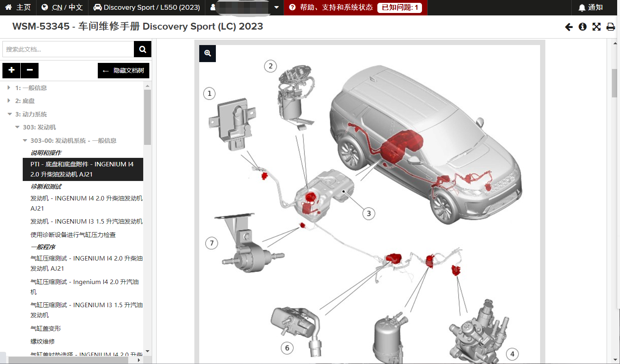The width and height of the screenshot is (620, 364).
Task: Expand the '2: 底盘' tree node
Action: [x=9, y=101]
